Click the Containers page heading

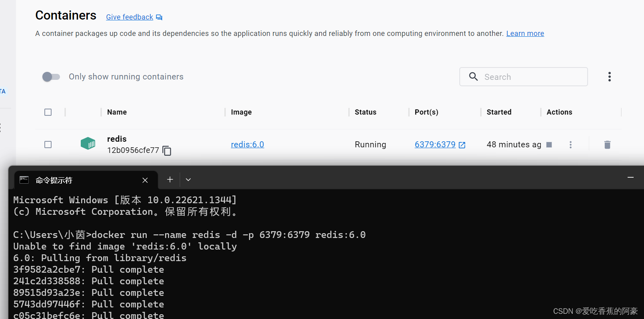tap(66, 16)
